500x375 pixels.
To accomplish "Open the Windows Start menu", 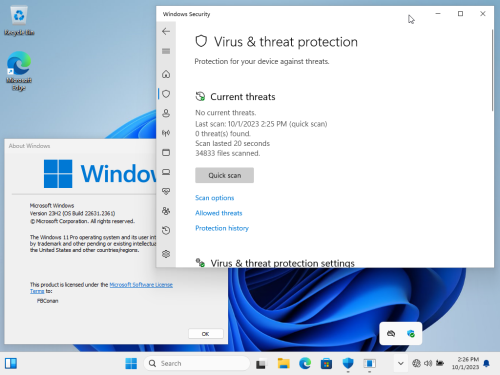I will pyautogui.click(x=131, y=363).
